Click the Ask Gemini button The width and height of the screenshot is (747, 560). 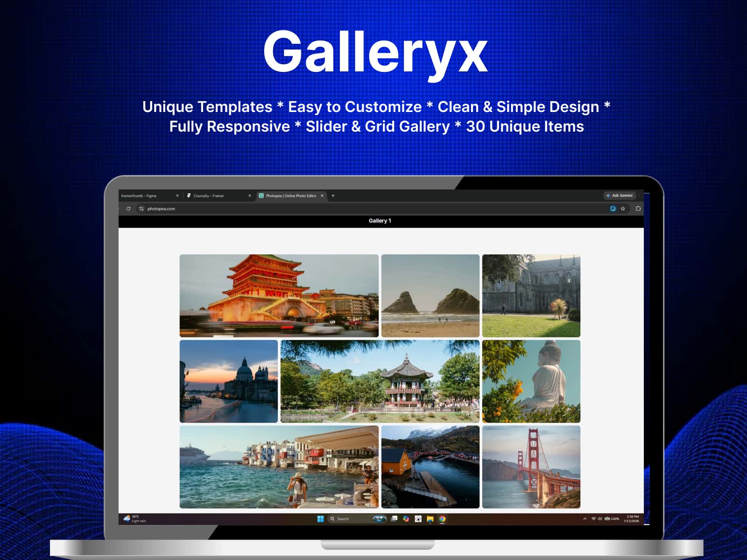tap(620, 196)
